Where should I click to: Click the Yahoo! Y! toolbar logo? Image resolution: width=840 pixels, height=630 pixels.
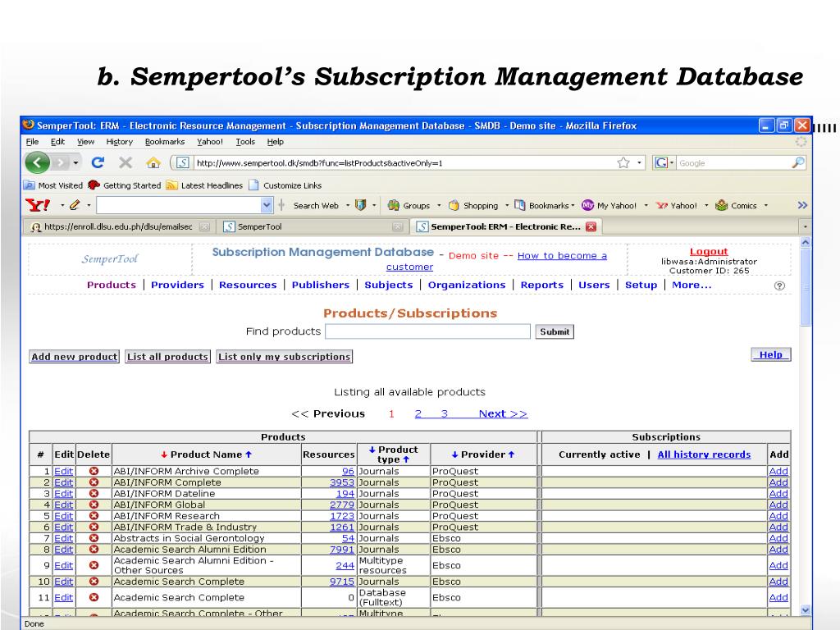[x=38, y=205]
